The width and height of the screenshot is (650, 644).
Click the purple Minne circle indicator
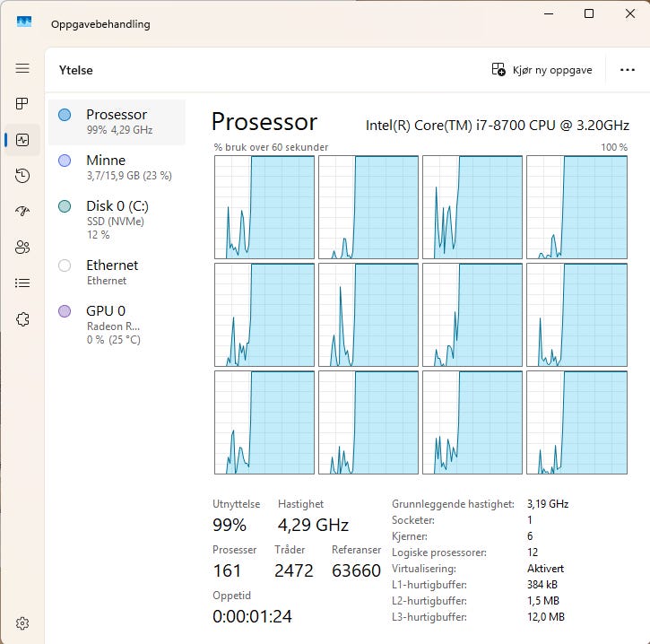65,161
